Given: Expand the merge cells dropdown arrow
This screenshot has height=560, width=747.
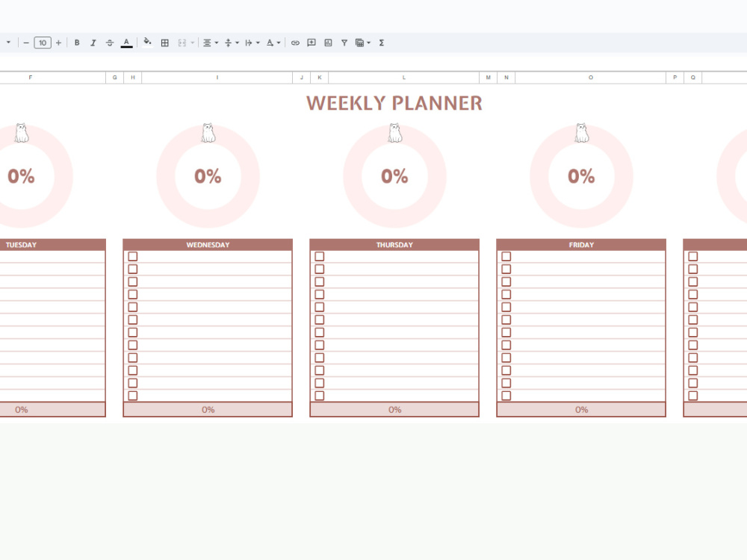Looking at the screenshot, I should tap(193, 43).
